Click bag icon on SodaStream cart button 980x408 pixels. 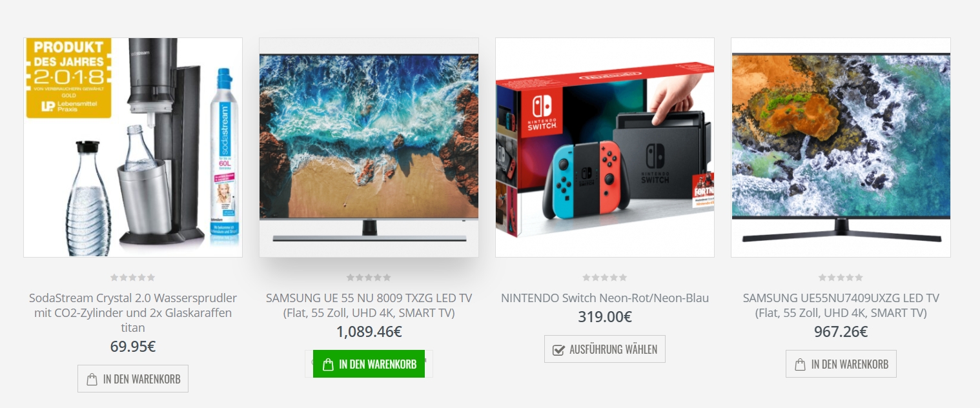pyautogui.click(x=92, y=379)
